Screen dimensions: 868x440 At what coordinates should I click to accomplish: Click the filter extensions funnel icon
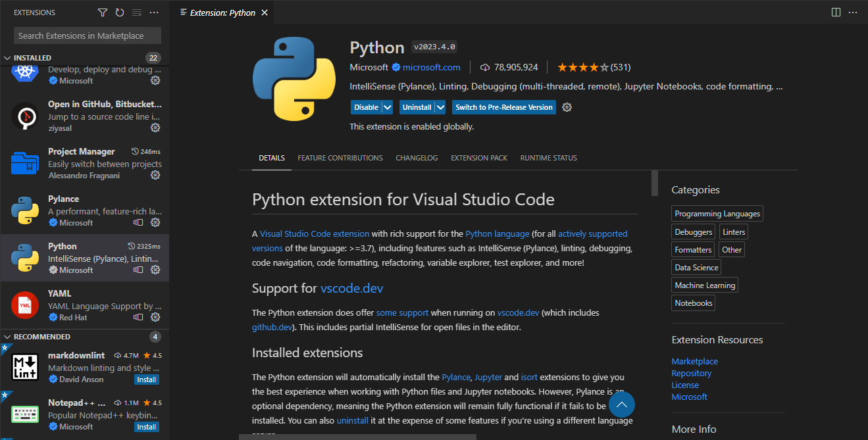(x=103, y=12)
